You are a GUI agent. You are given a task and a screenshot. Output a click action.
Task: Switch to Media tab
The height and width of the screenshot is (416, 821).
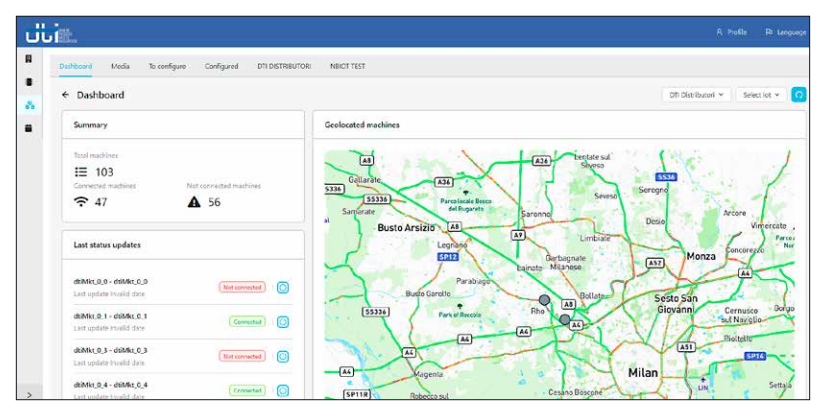coord(120,66)
